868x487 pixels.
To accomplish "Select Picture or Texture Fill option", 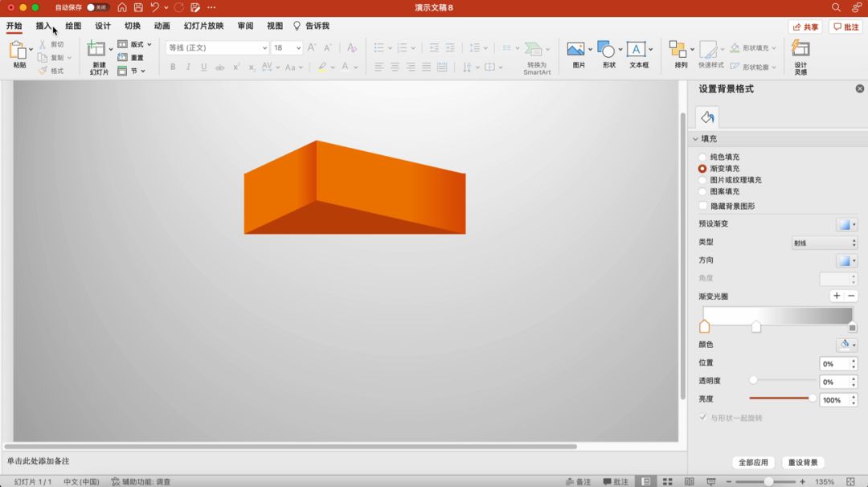I will [x=702, y=180].
